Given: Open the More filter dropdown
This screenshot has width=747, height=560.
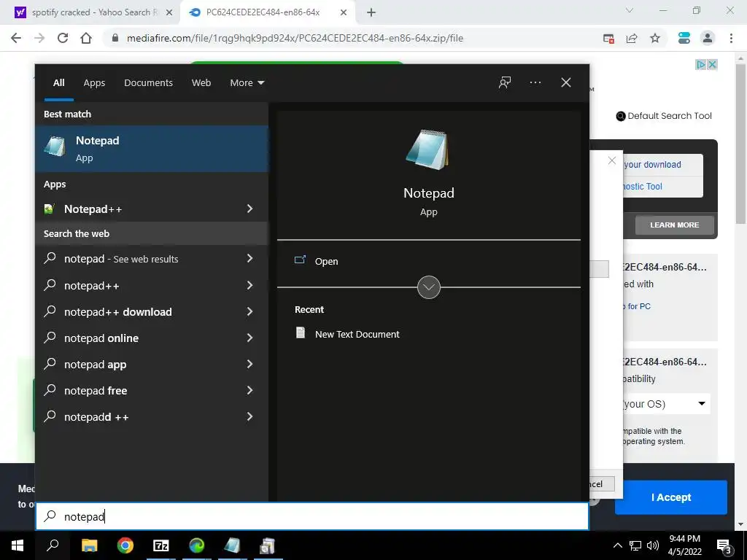Looking at the screenshot, I should tap(247, 82).
